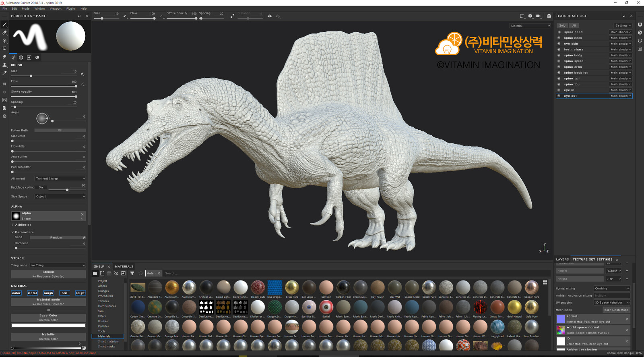
Task: Click the 3D cube view mode icon
Action: [x=530, y=16]
